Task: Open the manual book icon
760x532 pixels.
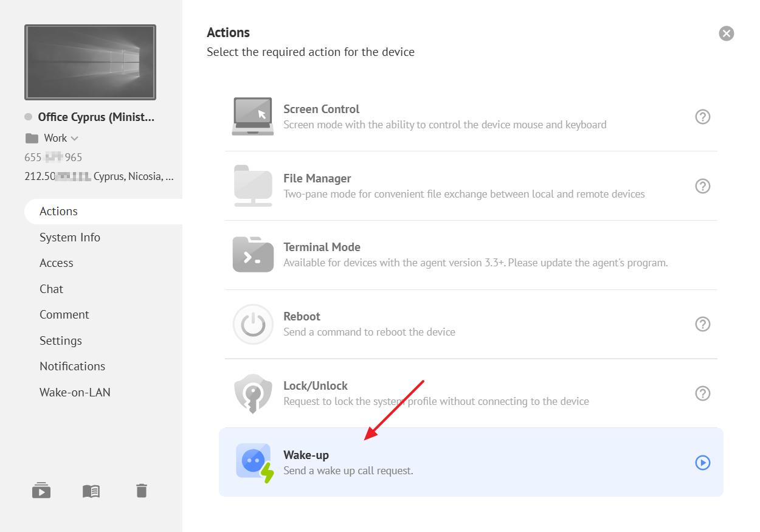Action: (x=91, y=491)
